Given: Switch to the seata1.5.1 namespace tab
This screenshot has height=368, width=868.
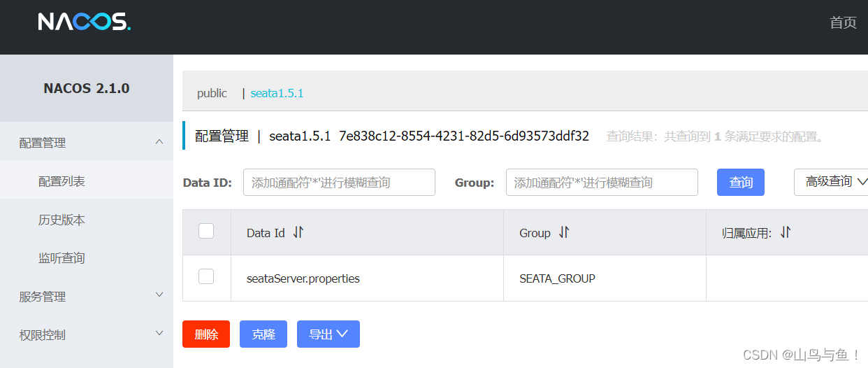Looking at the screenshot, I should [277, 93].
